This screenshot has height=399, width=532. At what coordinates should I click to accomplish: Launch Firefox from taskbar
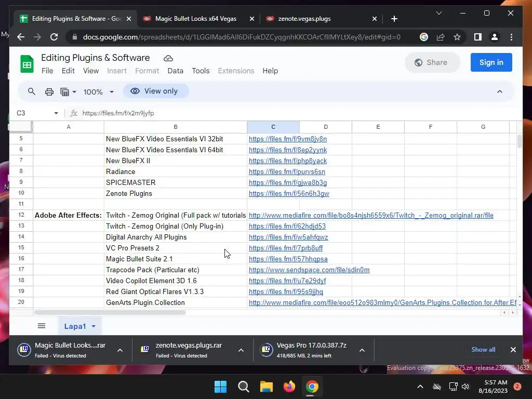pyautogui.click(x=289, y=387)
